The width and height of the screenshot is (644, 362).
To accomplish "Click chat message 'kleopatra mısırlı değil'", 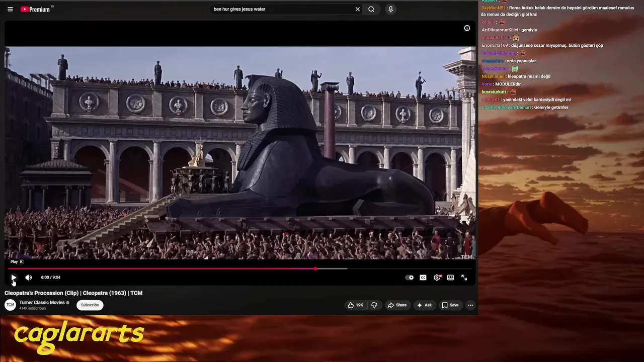I will (529, 76).
